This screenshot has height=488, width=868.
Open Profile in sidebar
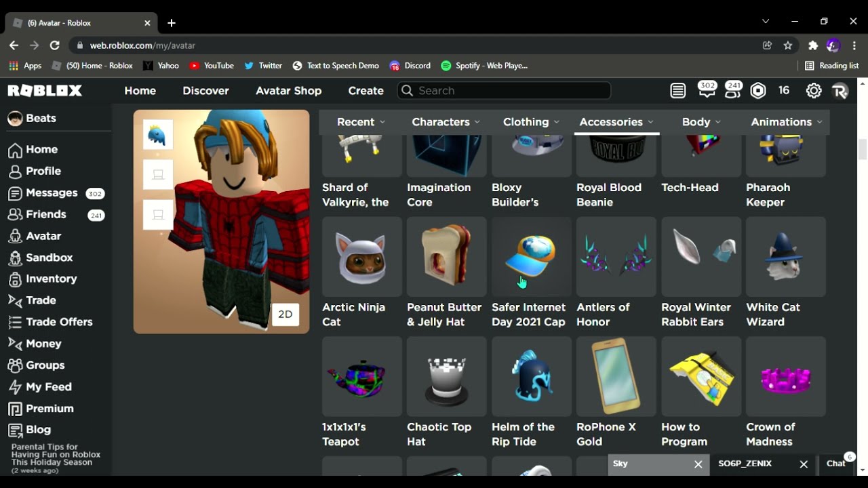pos(35,171)
